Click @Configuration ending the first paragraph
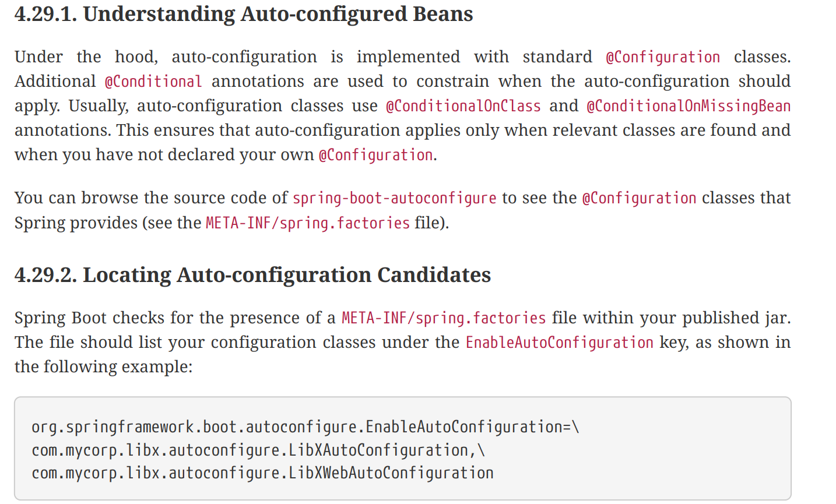 pyautogui.click(x=376, y=155)
